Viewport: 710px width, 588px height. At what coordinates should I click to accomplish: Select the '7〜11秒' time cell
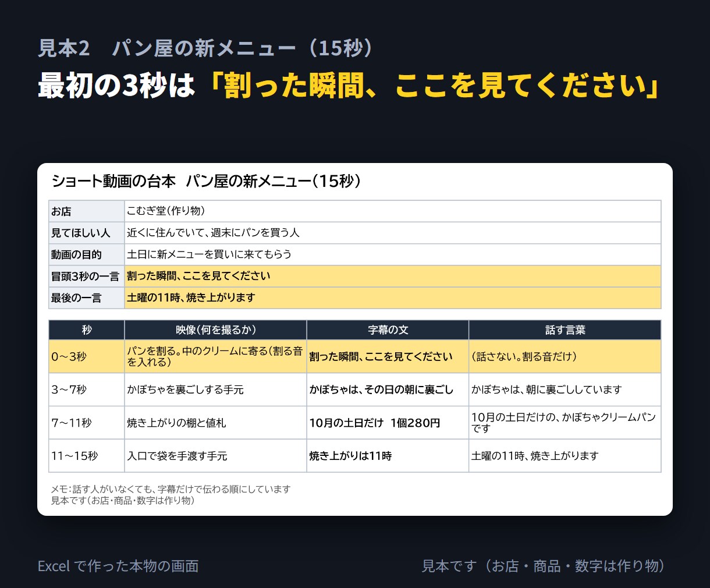pos(87,423)
